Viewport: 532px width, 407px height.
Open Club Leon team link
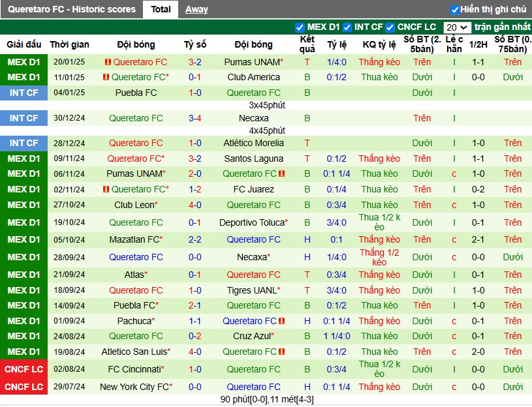(136, 205)
